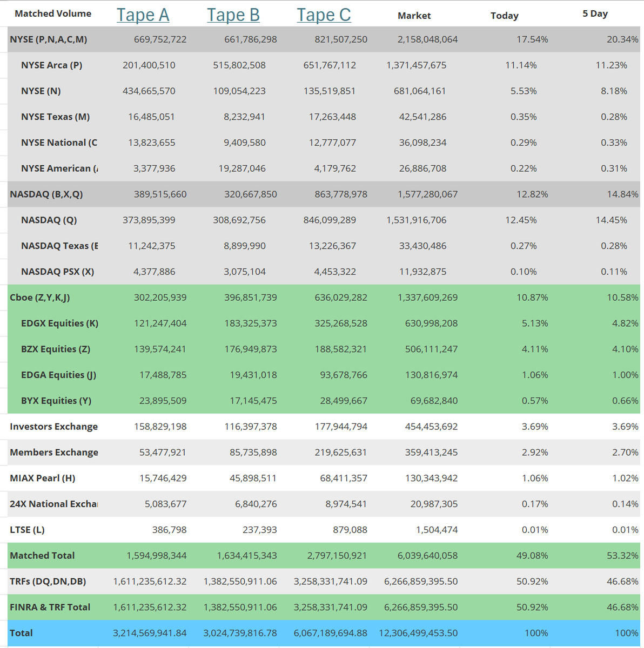Select the NASDAQ (B,X,Q) row label

(46, 194)
